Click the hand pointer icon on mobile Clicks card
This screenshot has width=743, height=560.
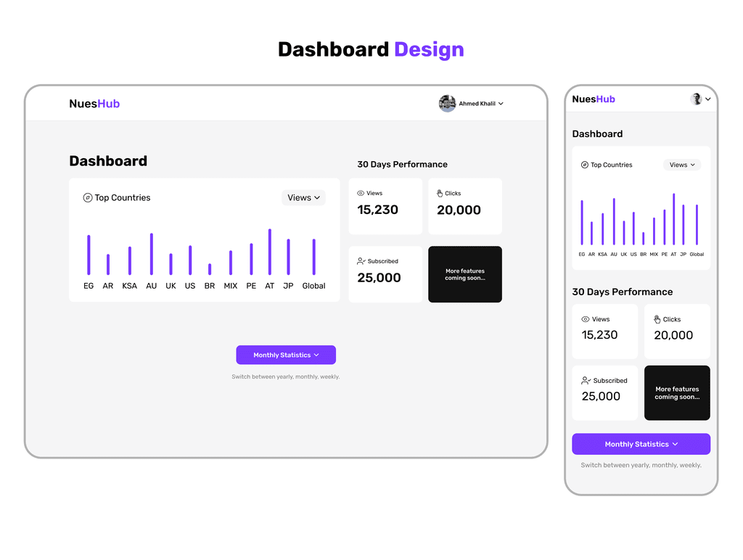click(x=657, y=319)
